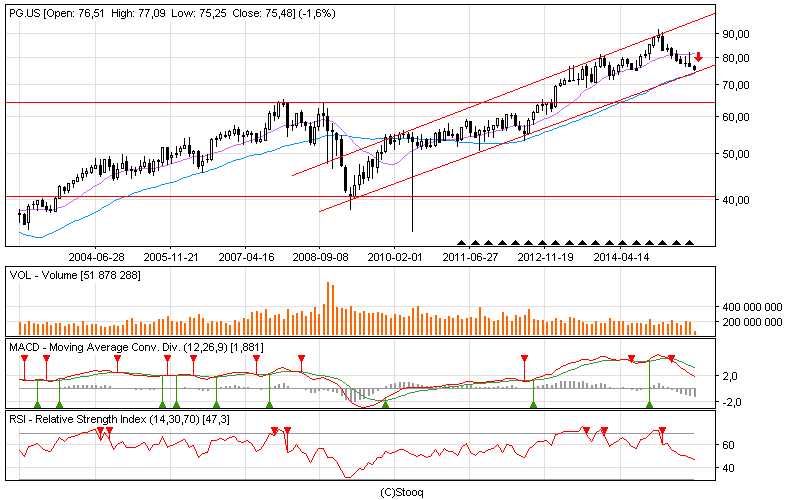Click the leftmost red MACD sell marker

[x=24, y=358]
